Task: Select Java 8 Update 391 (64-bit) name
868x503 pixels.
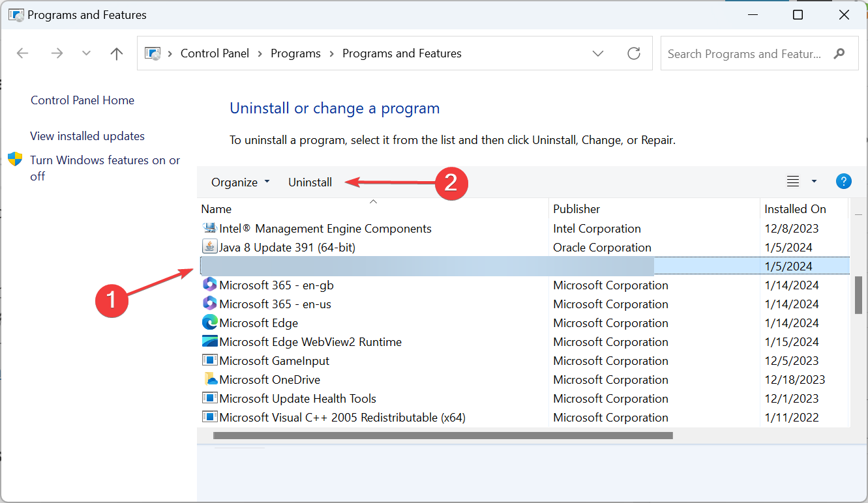Action: coord(288,248)
